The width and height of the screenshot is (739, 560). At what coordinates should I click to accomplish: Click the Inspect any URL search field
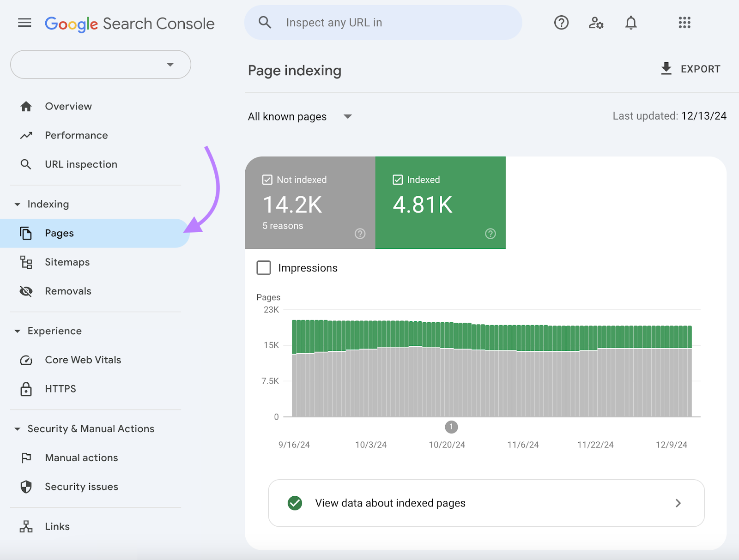(x=382, y=22)
